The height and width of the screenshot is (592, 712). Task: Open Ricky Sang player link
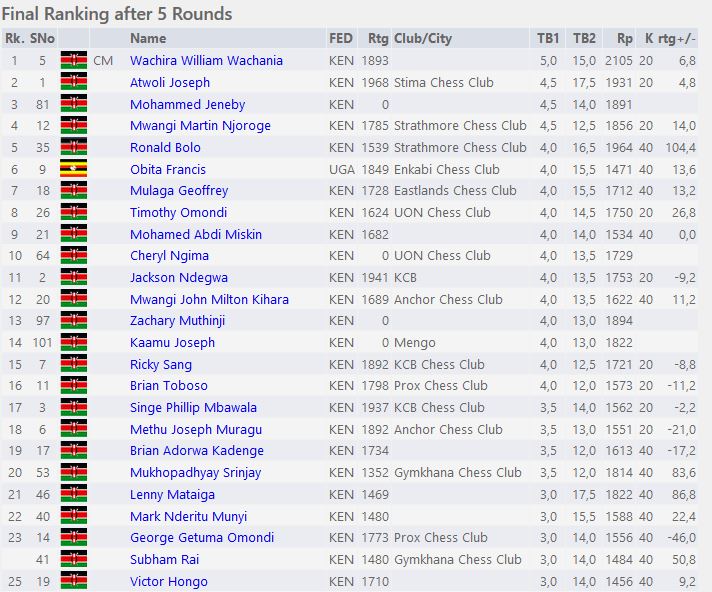click(161, 365)
